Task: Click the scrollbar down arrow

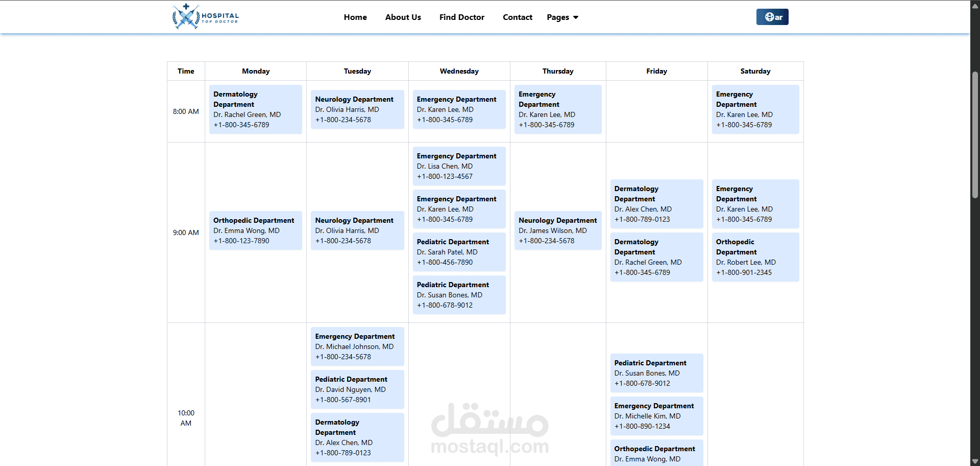Action: click(975, 461)
